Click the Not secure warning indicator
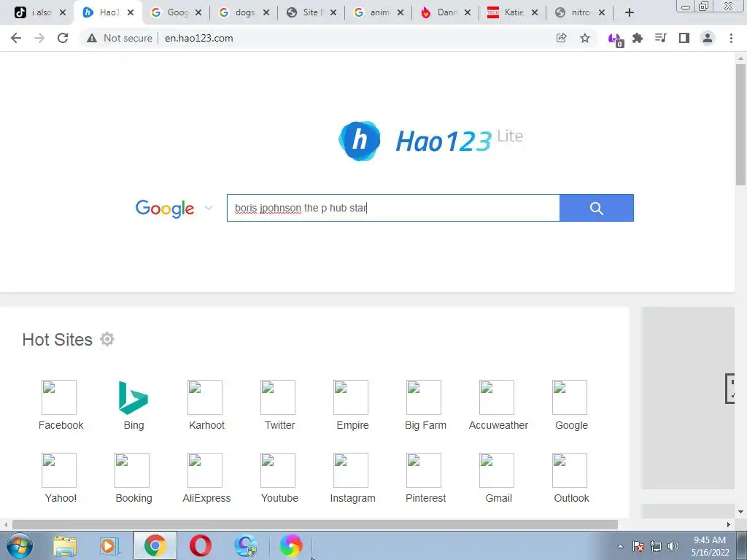 coord(119,38)
